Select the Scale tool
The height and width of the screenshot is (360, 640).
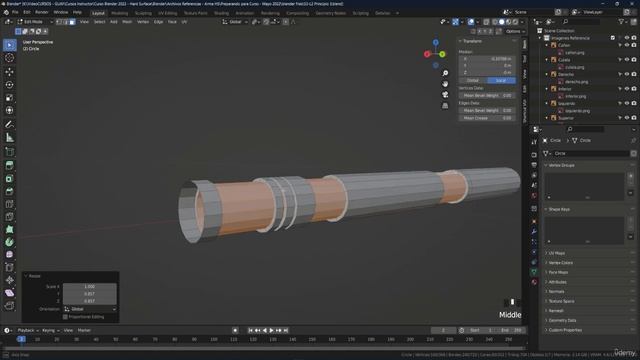(9, 98)
